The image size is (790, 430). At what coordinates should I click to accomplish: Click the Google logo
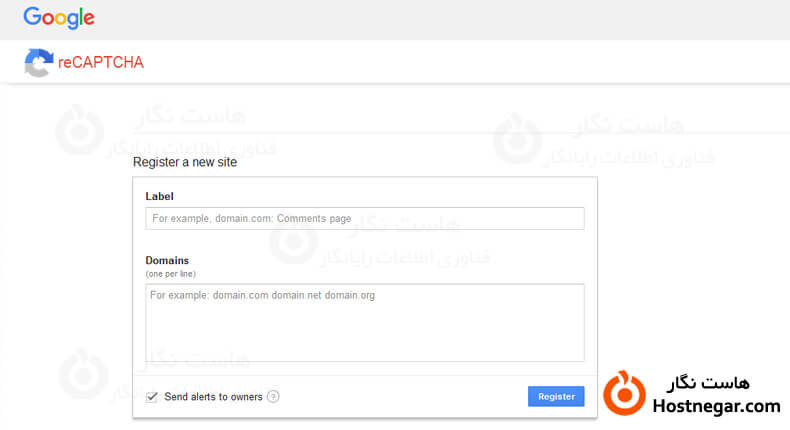click(59, 17)
